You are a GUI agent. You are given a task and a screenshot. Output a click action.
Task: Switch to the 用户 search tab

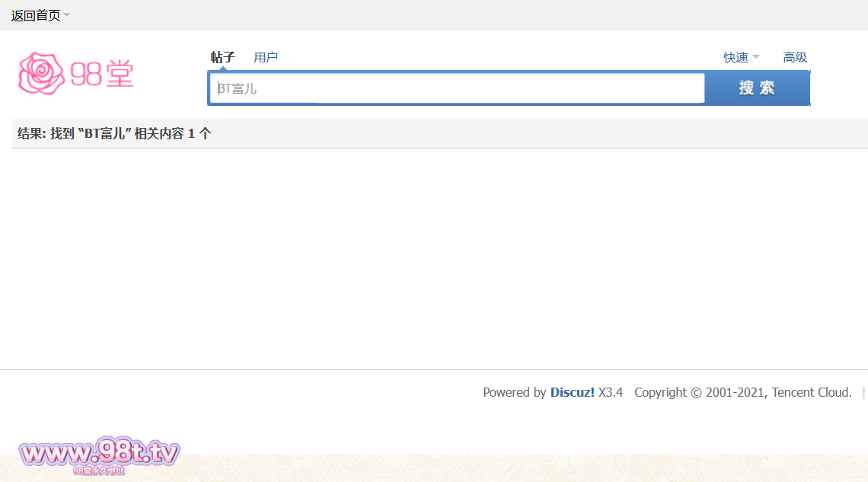coord(266,57)
